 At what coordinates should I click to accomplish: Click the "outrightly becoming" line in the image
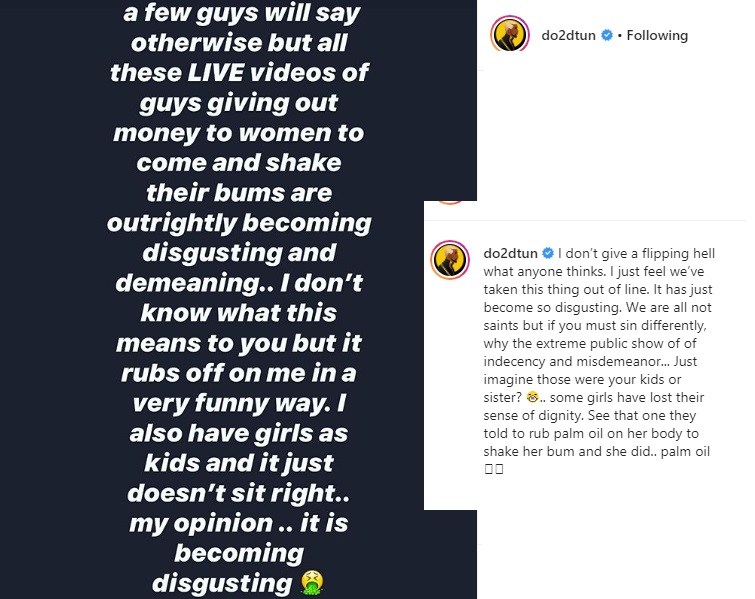[x=239, y=221]
